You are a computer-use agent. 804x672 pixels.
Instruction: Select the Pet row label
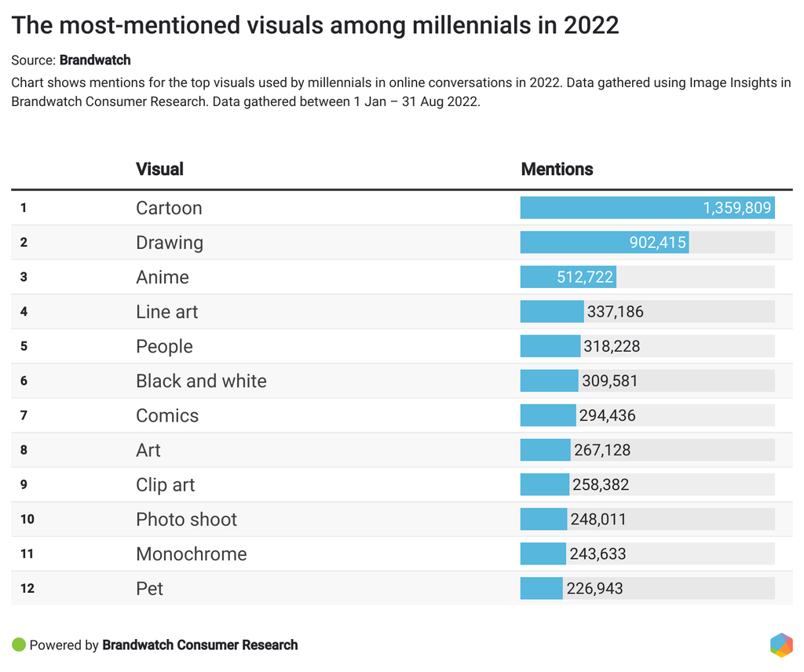pyautogui.click(x=149, y=588)
